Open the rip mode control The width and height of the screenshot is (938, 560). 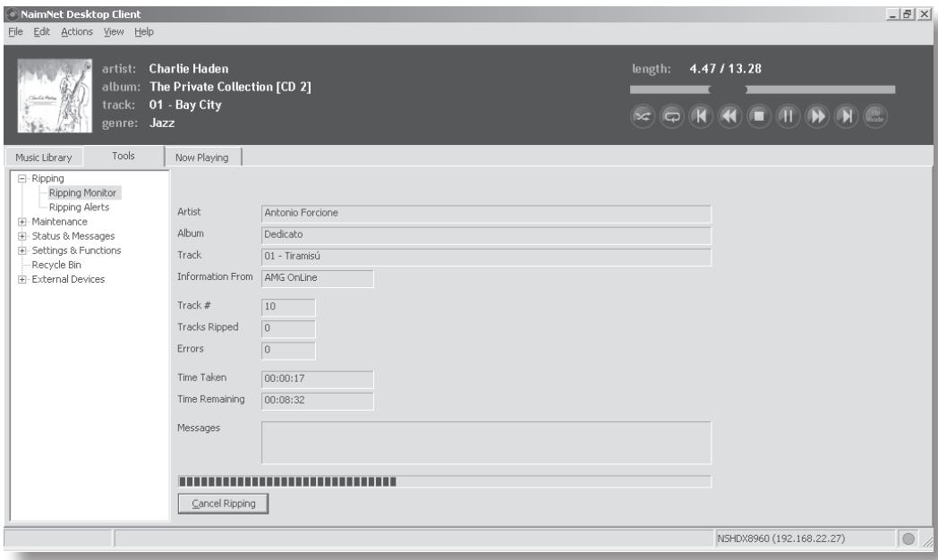pos(874,116)
